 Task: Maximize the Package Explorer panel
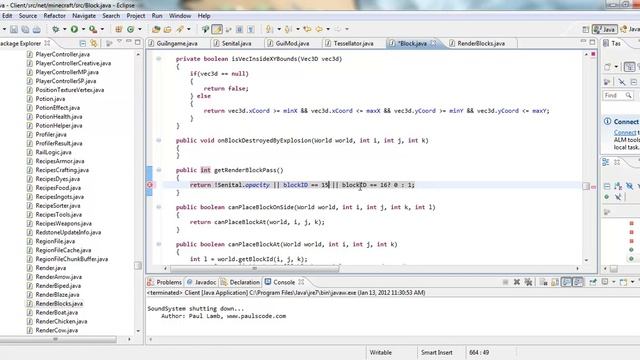click(138, 42)
